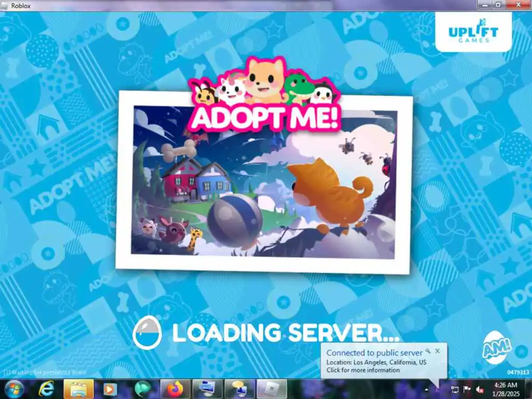Click the green round taskbar app icon
532x399 pixels.
pyautogui.click(x=142, y=389)
